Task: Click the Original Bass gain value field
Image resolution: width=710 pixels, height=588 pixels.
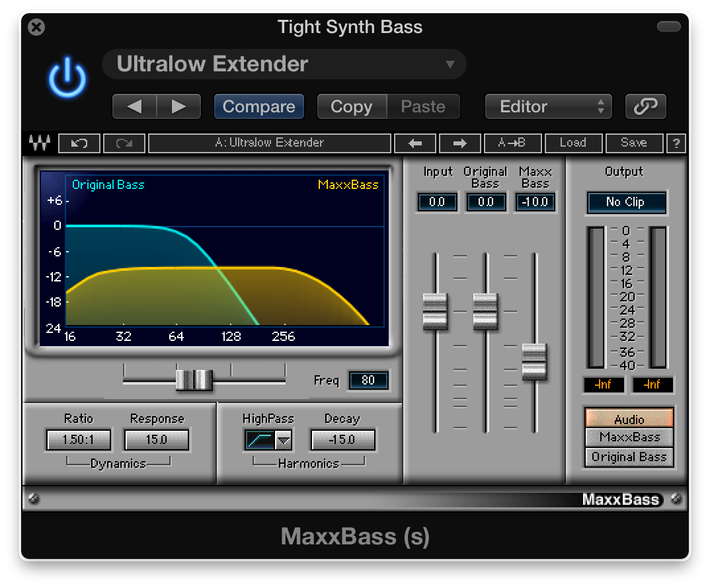Action: pos(486,202)
